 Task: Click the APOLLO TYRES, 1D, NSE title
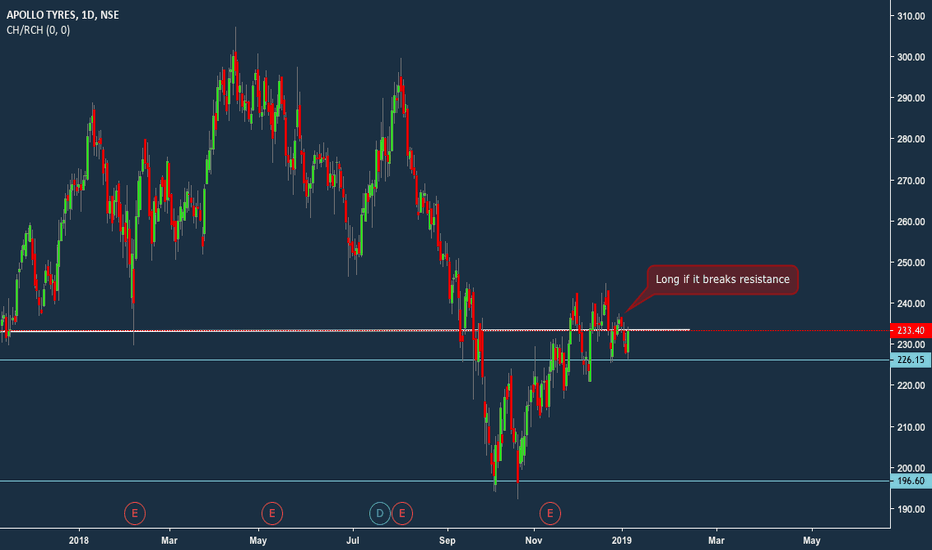62,15
